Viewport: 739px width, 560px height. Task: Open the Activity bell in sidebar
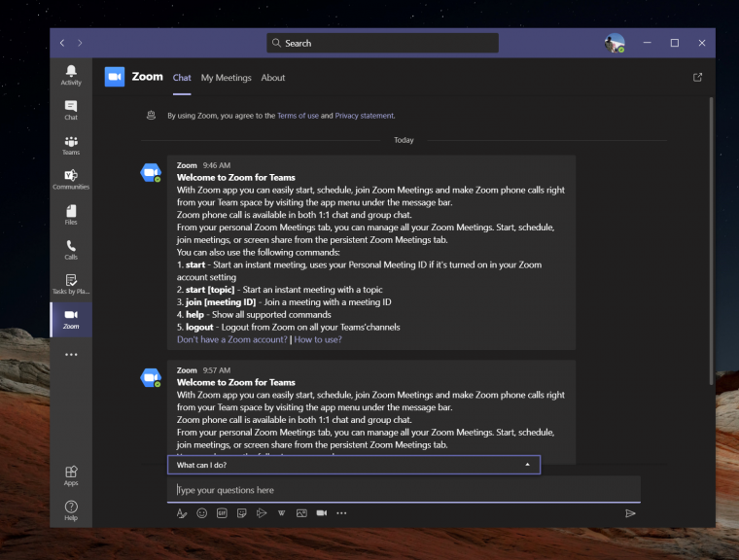(71, 75)
